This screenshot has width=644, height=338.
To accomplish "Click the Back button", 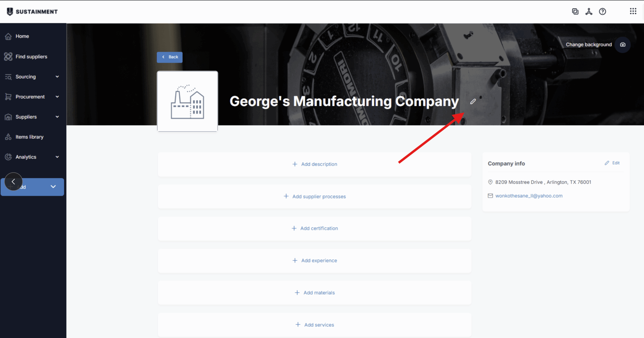I will pos(170,57).
